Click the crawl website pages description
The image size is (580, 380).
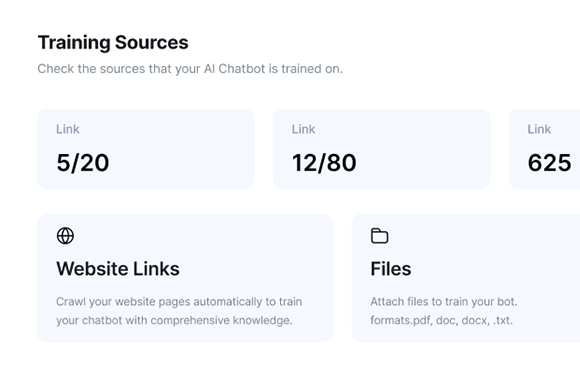click(x=179, y=311)
